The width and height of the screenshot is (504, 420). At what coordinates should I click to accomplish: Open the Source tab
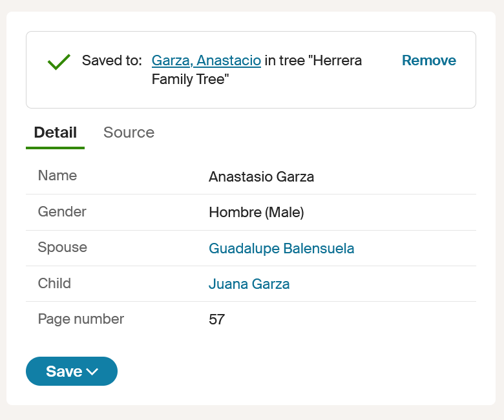[129, 132]
